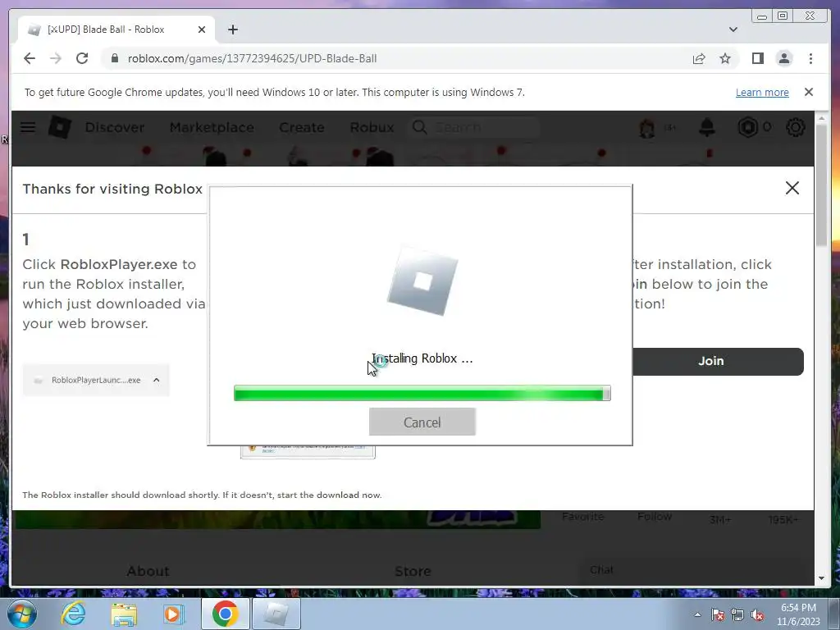Open Chrome three-dot menu
Viewport: 840px width, 630px height.
810,58
